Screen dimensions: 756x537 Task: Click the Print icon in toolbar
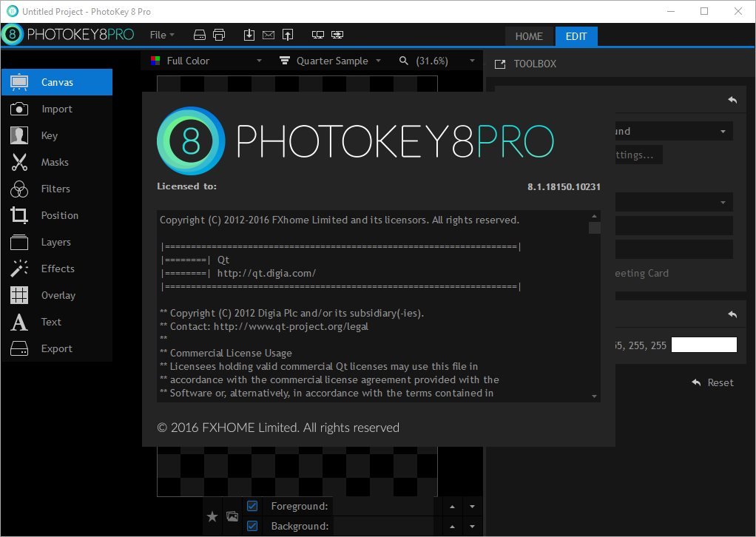point(219,35)
